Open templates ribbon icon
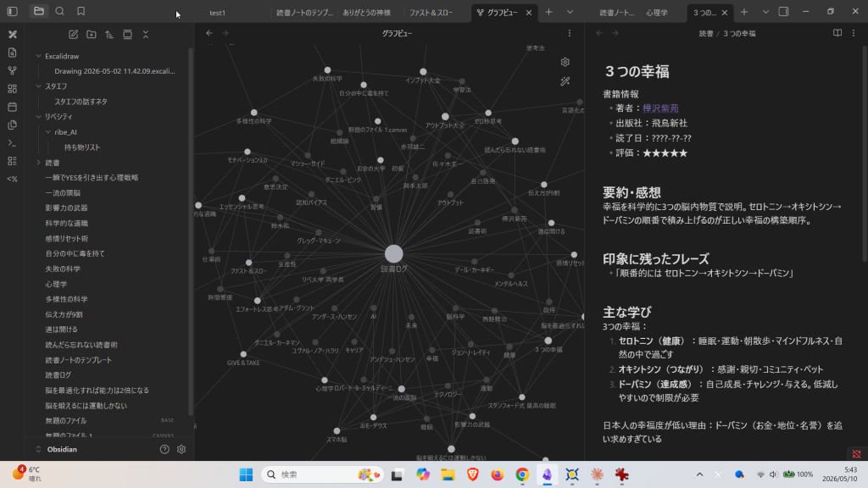This screenshot has width=868, height=488. tap(12, 125)
